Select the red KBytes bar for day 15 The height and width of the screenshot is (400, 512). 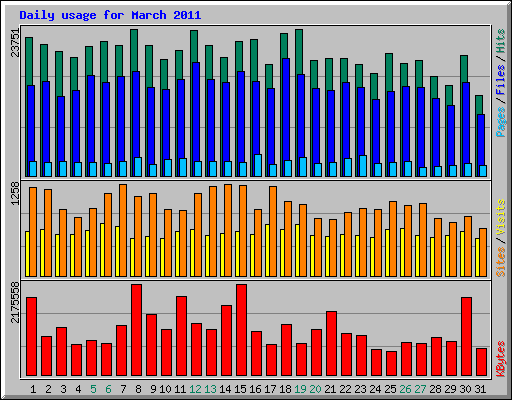241,330
